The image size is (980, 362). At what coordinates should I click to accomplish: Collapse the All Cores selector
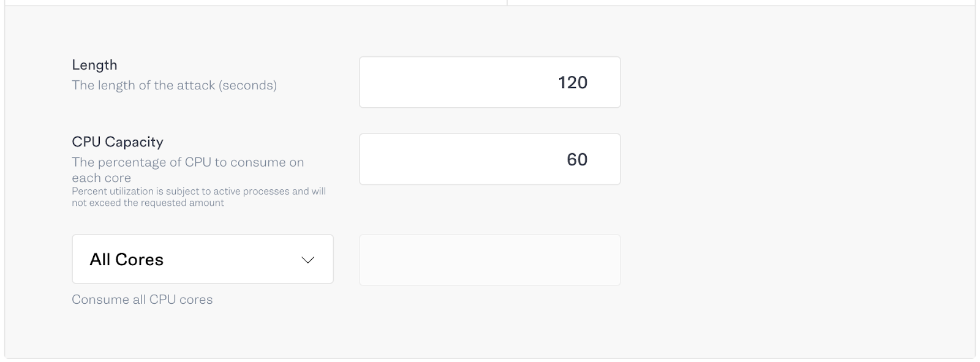coord(202,259)
